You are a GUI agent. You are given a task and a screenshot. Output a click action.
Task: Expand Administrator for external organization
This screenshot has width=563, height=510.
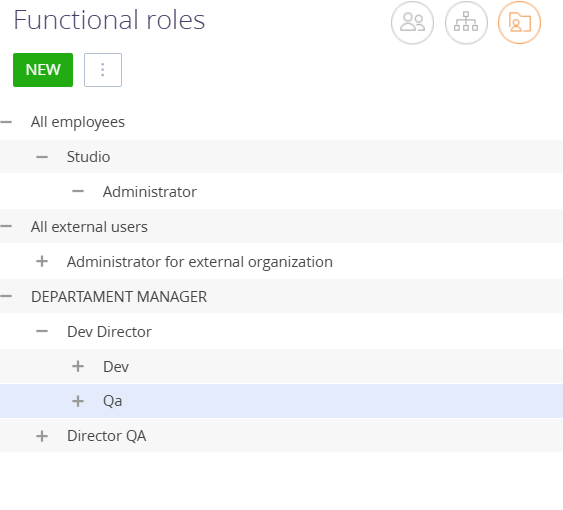[x=42, y=261]
